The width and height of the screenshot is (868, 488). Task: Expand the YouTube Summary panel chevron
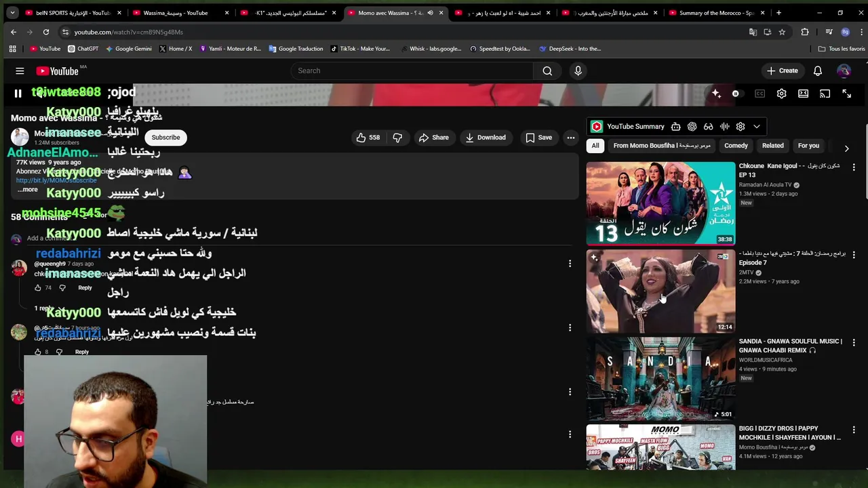click(x=757, y=127)
